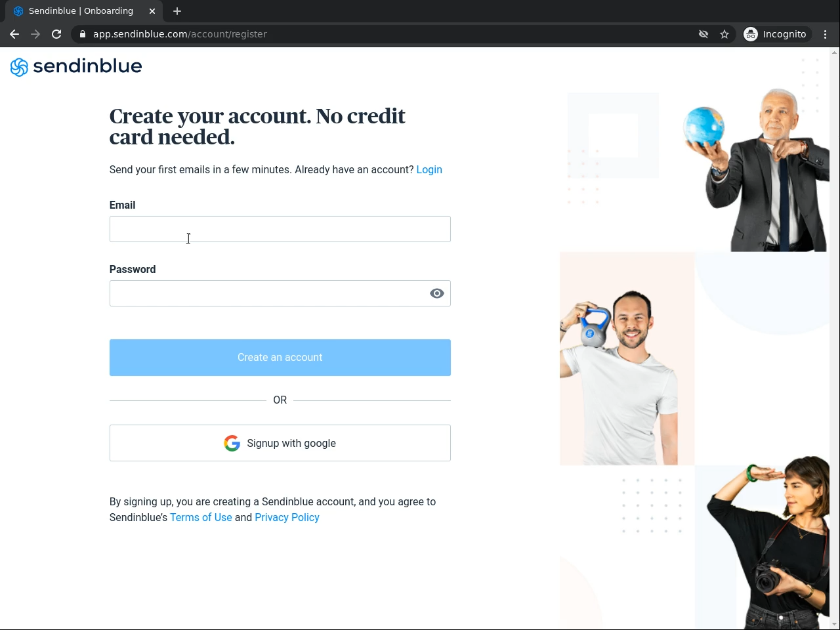This screenshot has height=630, width=840.
Task: Click the third-party cookies blocked icon
Action: coord(703,34)
